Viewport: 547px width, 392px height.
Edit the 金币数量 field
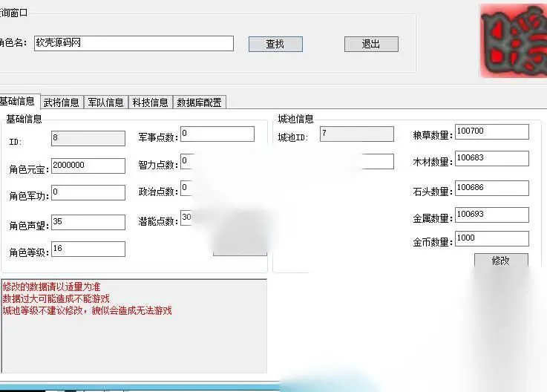492,239
